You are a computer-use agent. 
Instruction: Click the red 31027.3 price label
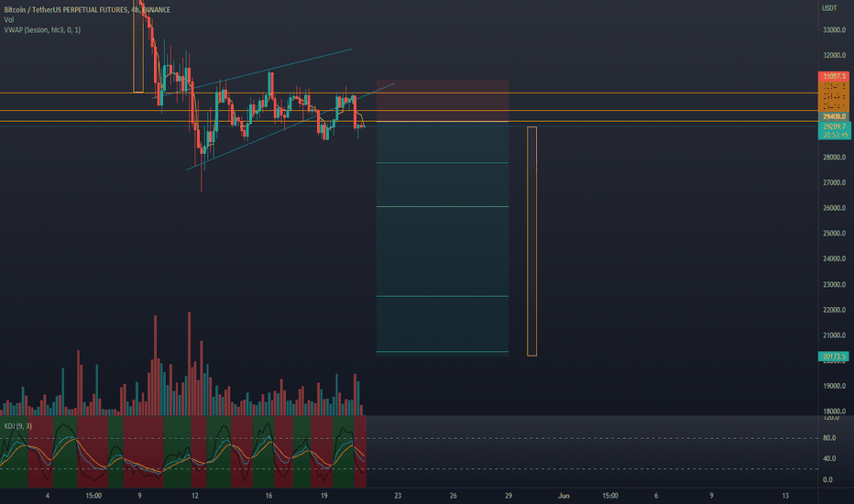point(834,76)
